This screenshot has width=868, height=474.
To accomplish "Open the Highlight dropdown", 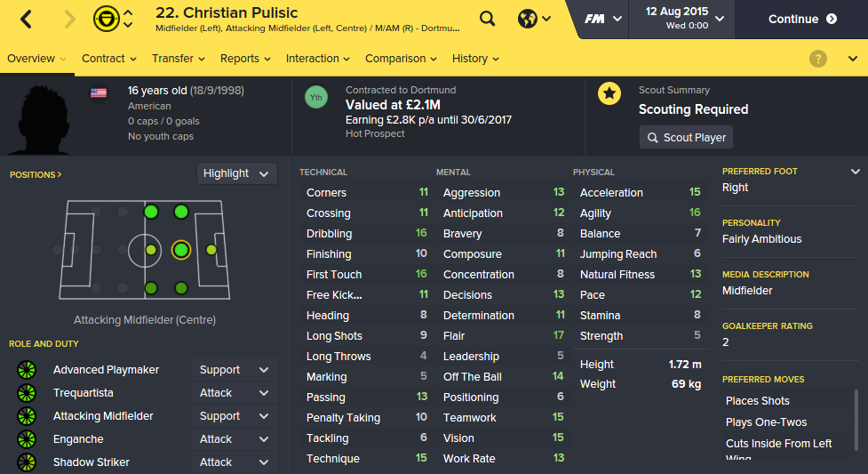I will pyautogui.click(x=236, y=173).
